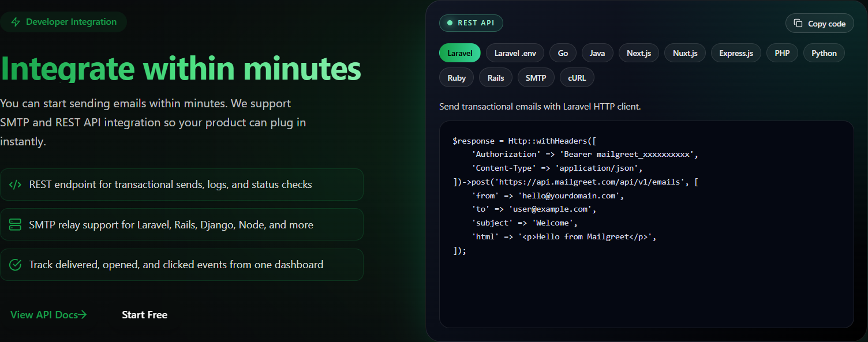
Task: Click the 'Authorization' Bearer token code line
Action: click(585, 155)
